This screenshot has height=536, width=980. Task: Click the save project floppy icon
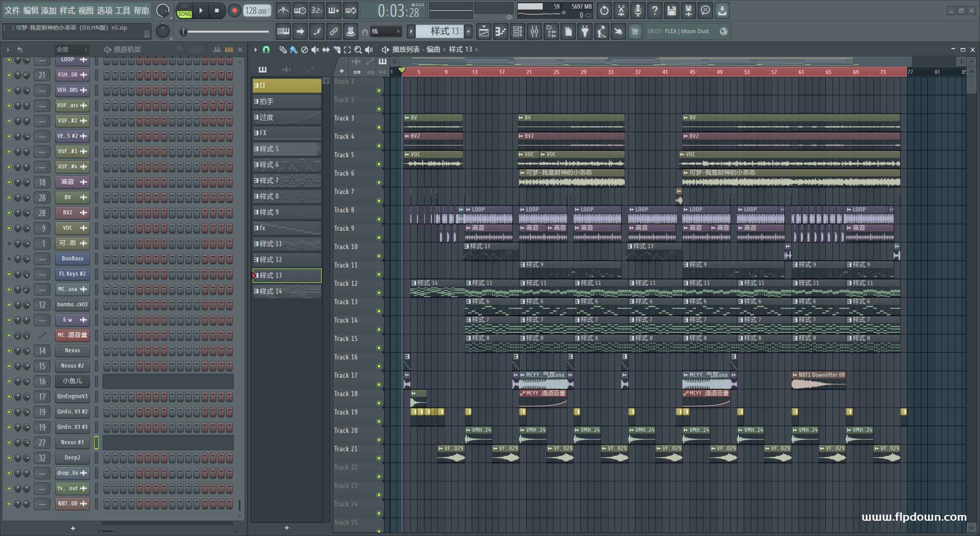point(672,10)
